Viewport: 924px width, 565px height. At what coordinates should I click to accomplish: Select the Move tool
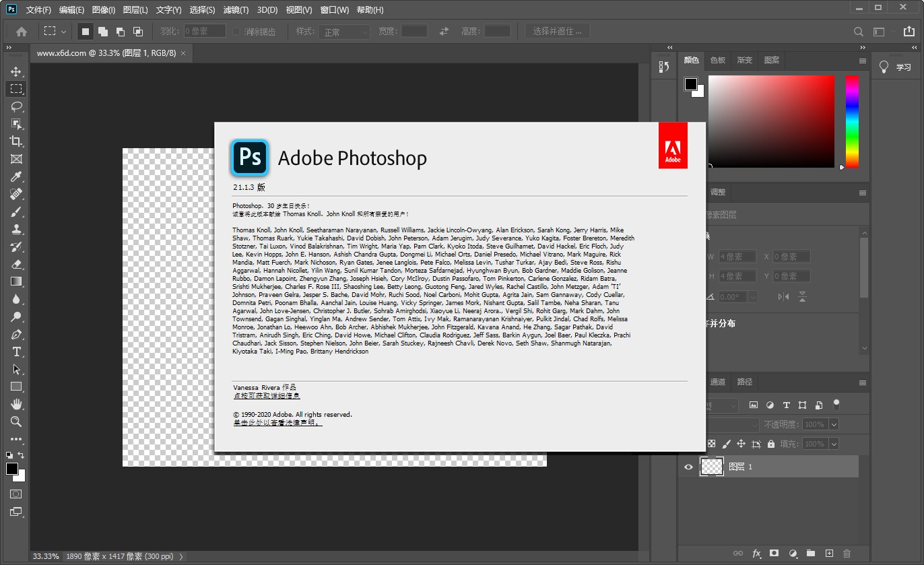16,71
